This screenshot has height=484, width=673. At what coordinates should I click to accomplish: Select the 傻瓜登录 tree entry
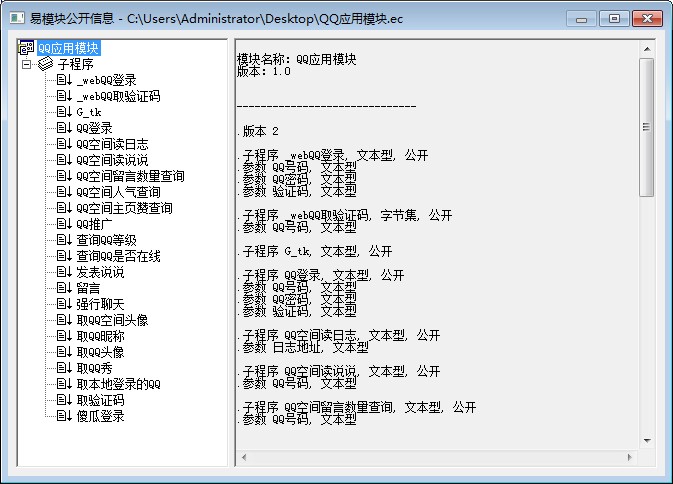(100, 416)
